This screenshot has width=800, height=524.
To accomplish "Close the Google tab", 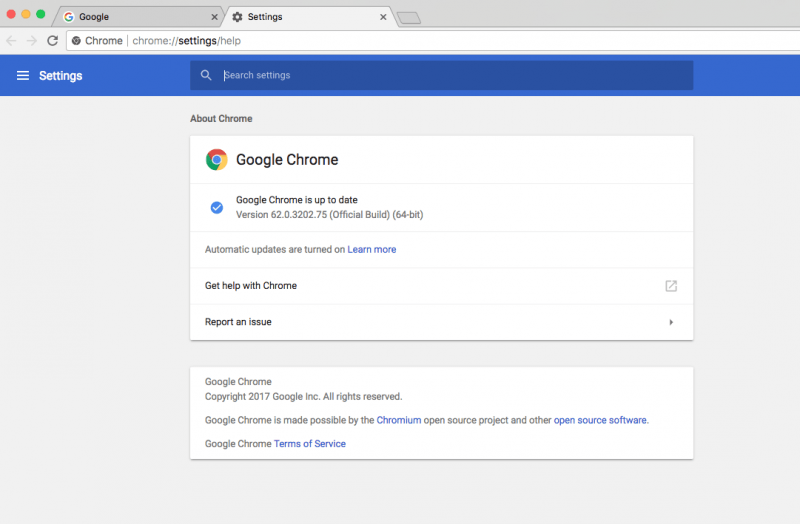I will pyautogui.click(x=214, y=17).
